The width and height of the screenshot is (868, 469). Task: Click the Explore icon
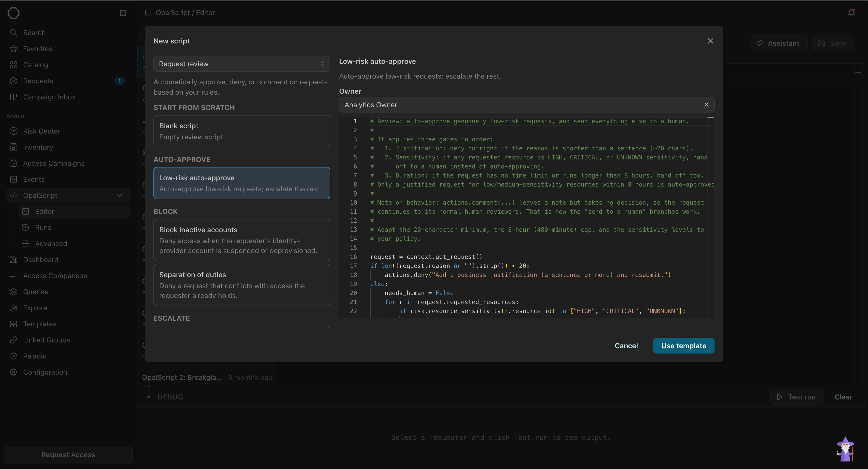click(14, 308)
